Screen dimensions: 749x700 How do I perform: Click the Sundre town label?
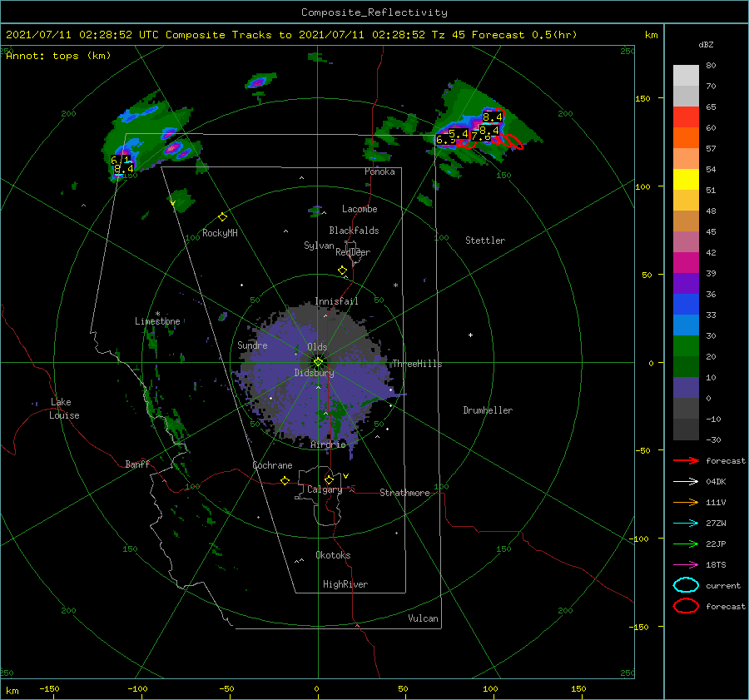(252, 345)
